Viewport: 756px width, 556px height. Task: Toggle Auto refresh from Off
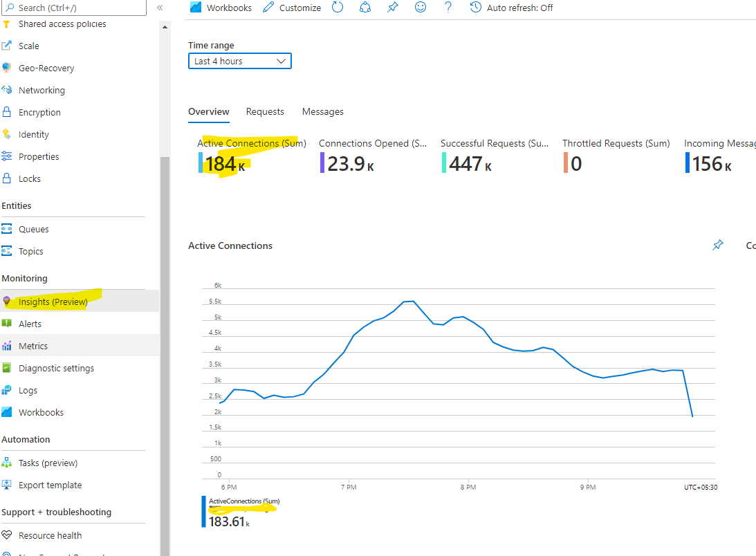(x=510, y=8)
